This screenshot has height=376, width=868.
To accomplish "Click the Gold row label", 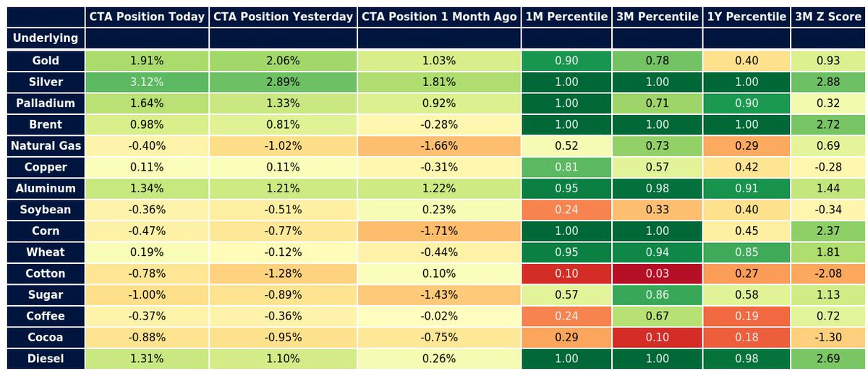I will click(46, 61).
